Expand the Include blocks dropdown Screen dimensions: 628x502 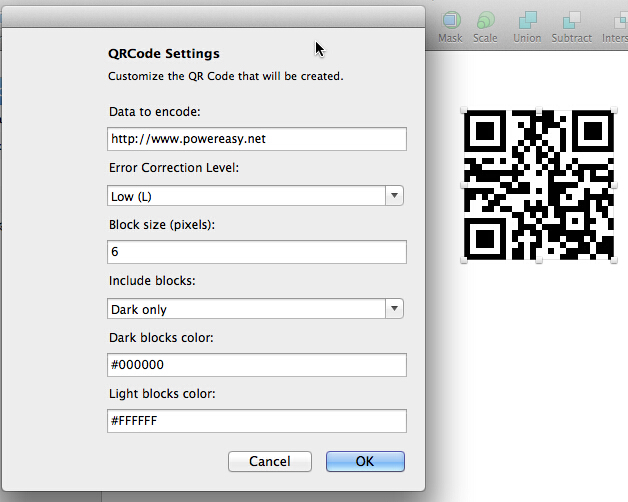[255, 309]
